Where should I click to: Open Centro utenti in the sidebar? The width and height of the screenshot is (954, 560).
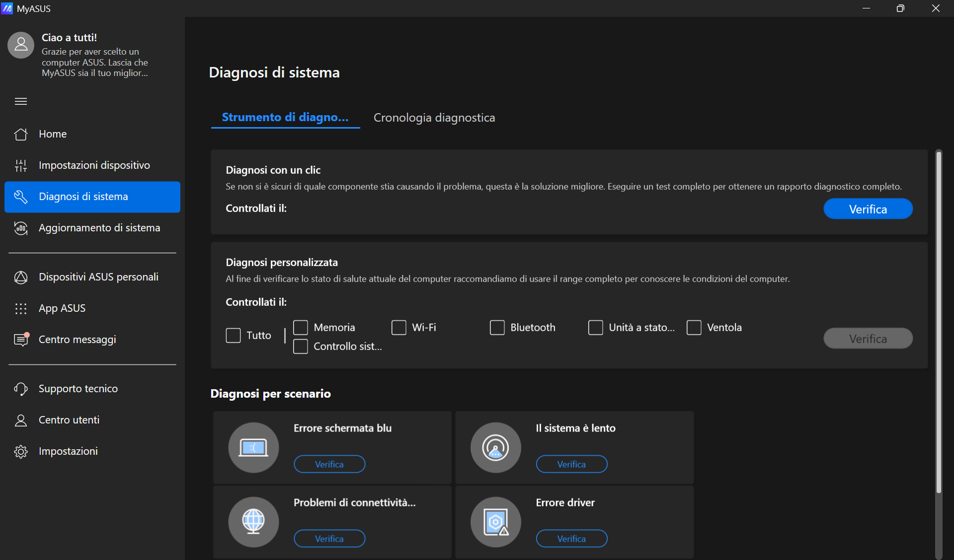tap(92, 420)
